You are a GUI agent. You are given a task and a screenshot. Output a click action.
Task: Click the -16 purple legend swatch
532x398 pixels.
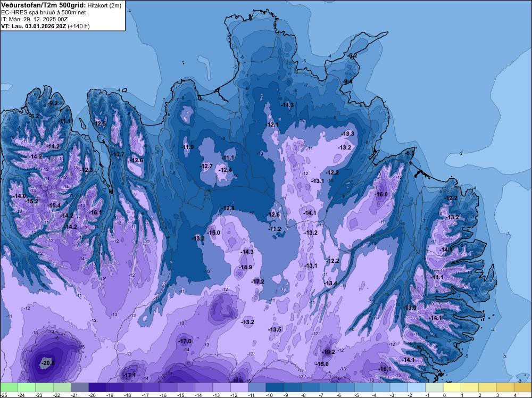pyautogui.click(x=168, y=387)
